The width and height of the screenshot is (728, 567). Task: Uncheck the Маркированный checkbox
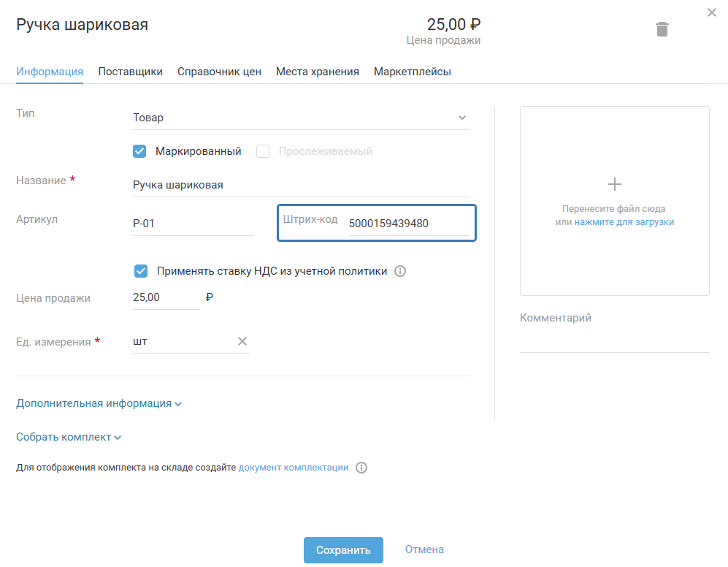pos(140,151)
